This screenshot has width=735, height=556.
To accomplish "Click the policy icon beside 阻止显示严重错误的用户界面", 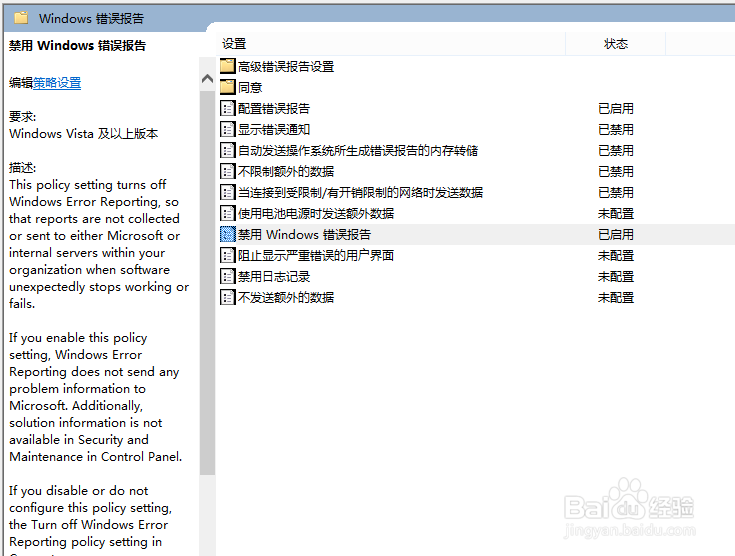I will 227,255.
